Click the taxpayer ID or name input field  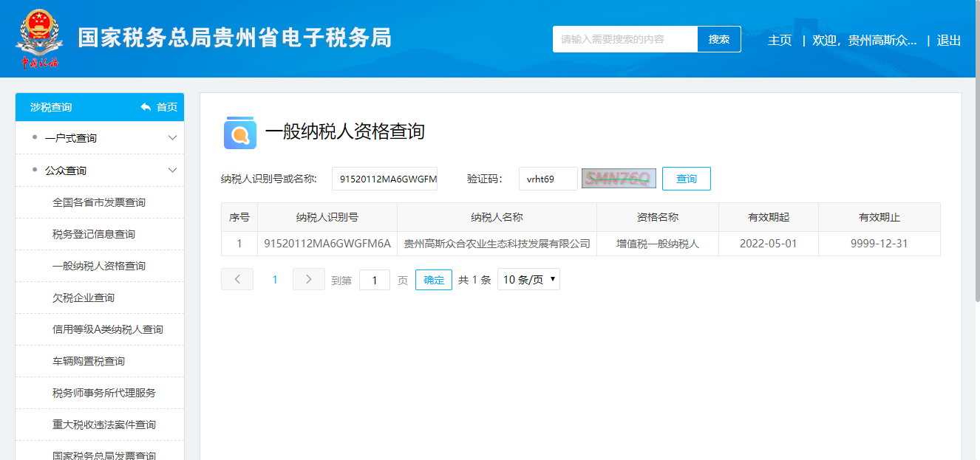(x=384, y=179)
